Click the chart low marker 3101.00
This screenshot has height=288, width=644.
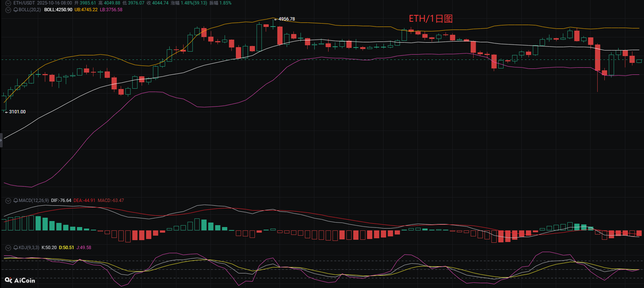(18, 112)
